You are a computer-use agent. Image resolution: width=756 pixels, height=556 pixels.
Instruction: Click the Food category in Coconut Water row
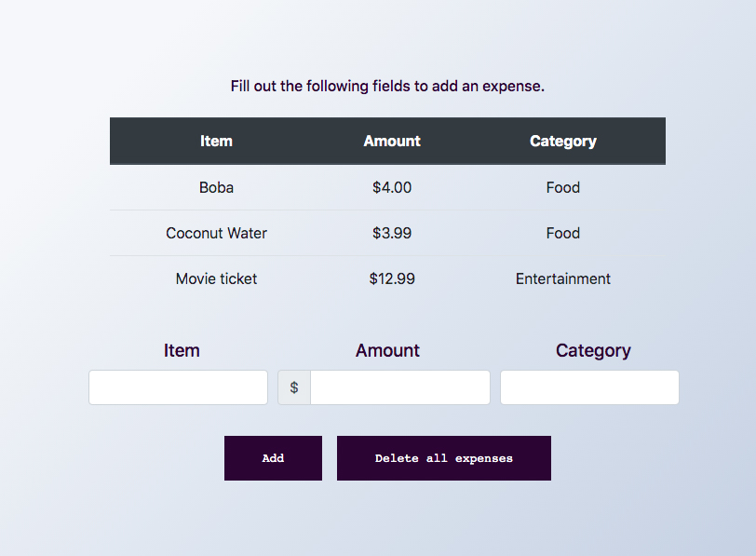click(x=563, y=233)
